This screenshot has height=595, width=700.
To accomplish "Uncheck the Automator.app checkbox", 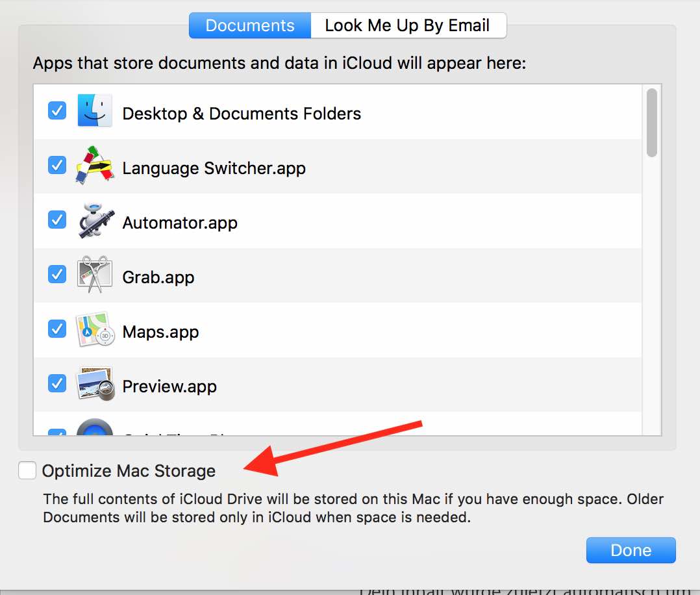I will pos(57,220).
